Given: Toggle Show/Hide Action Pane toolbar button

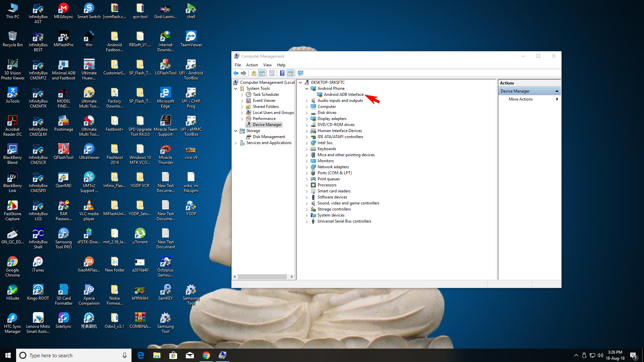Looking at the screenshot, I should pos(290,73).
